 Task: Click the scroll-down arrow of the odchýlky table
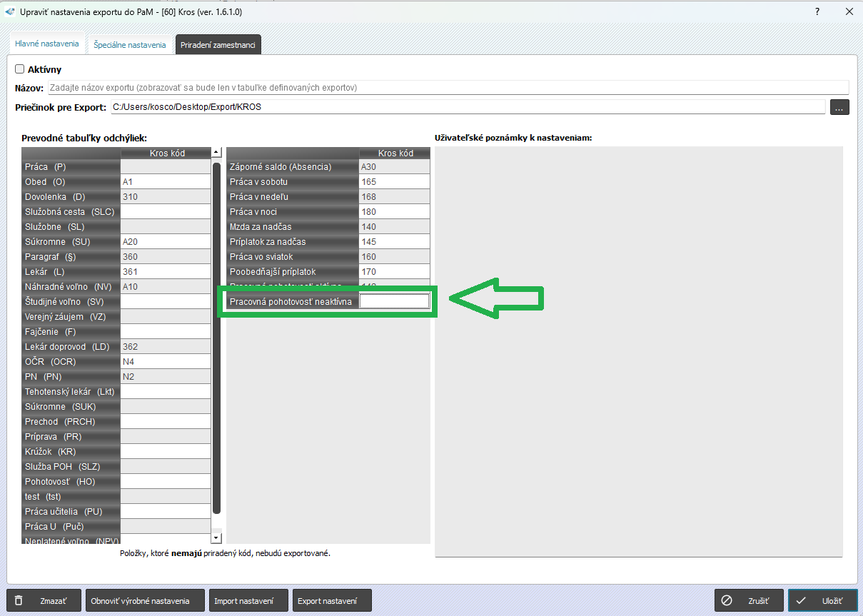216,537
